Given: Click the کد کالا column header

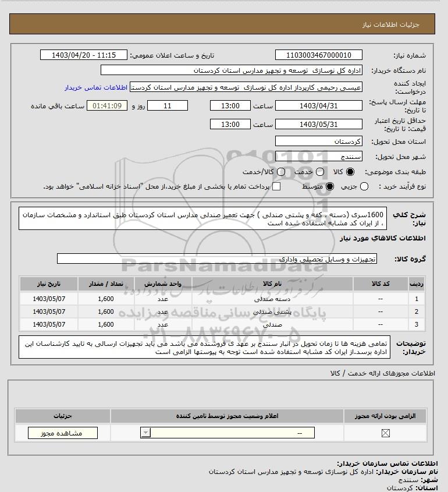Looking at the screenshot, I should (x=381, y=284).
